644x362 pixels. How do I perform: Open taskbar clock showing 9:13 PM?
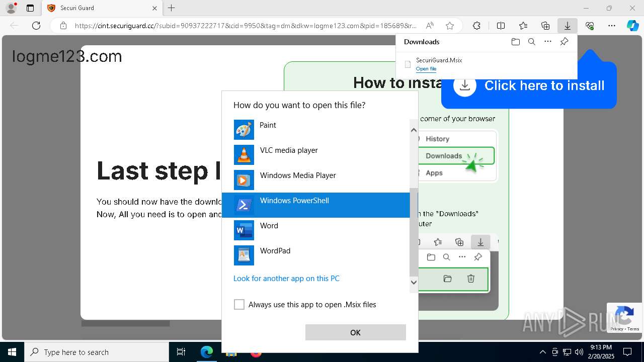[601, 352]
